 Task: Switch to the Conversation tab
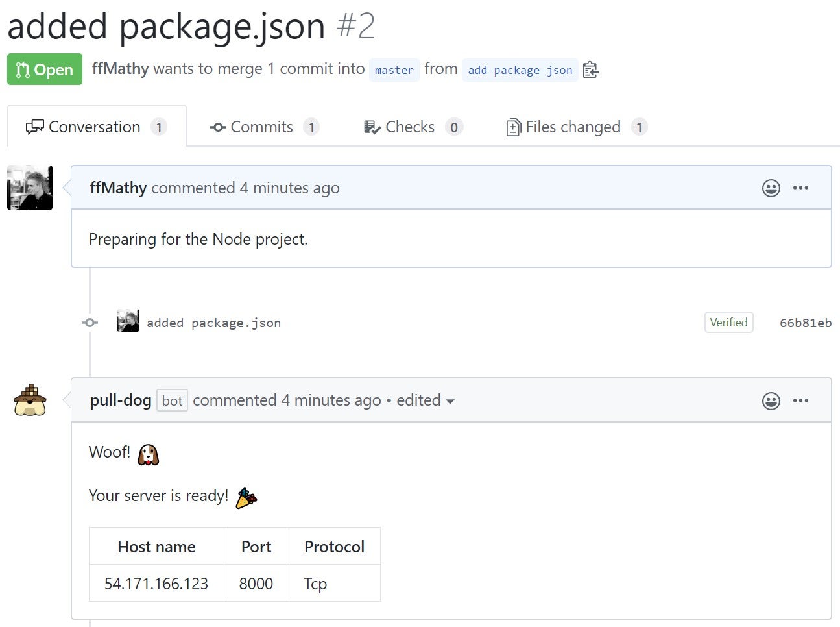tap(96, 127)
